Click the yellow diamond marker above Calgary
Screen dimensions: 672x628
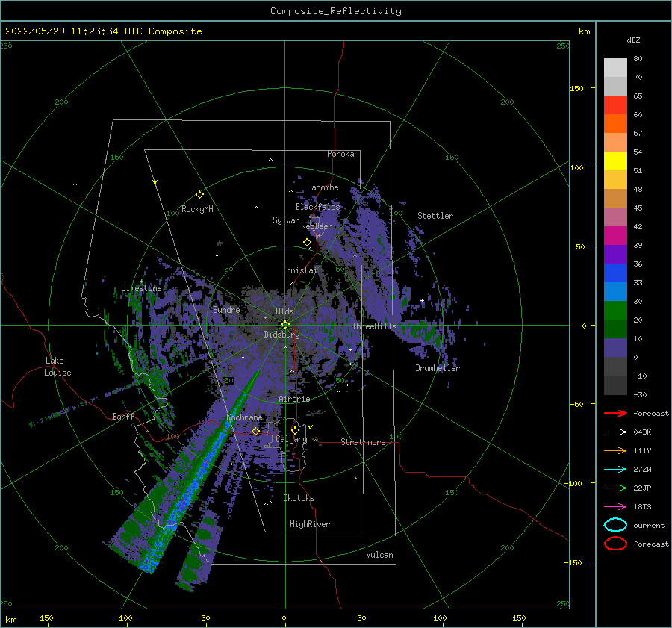pyautogui.click(x=295, y=430)
